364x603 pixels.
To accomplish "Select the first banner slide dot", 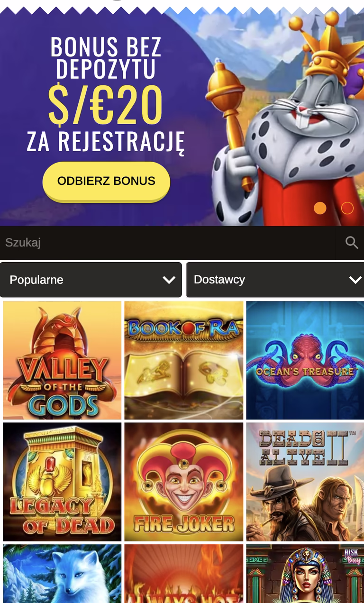I will click(320, 208).
